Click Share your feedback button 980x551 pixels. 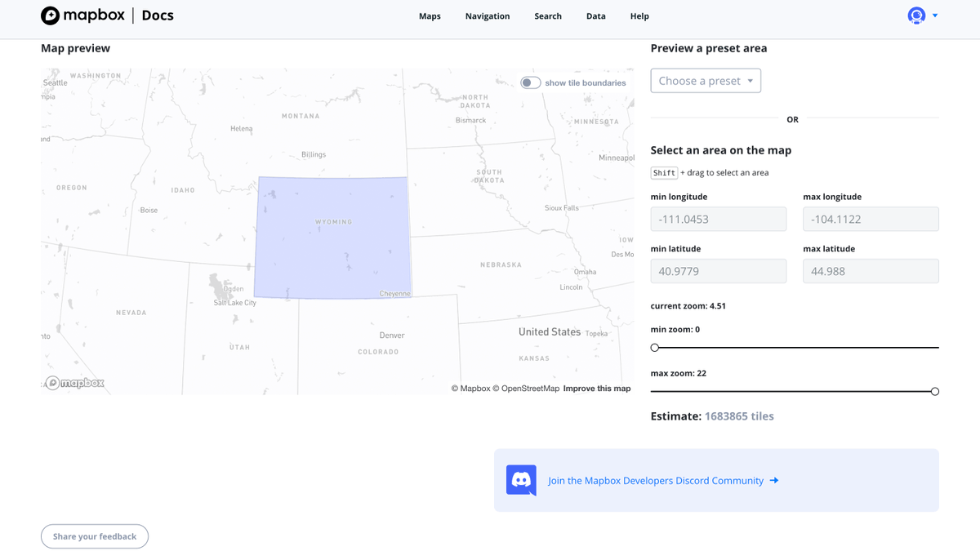tap(95, 536)
